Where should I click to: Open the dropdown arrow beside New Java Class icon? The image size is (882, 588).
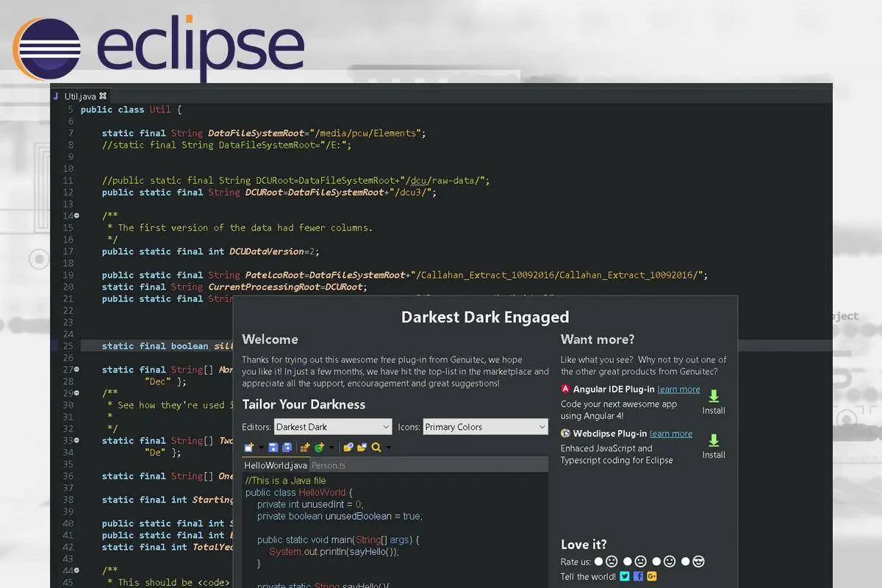(331, 448)
